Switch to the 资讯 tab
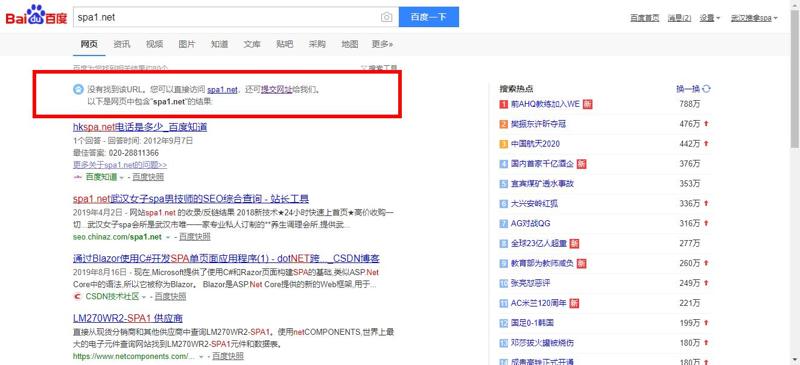This screenshot has width=800, height=365. click(x=122, y=44)
